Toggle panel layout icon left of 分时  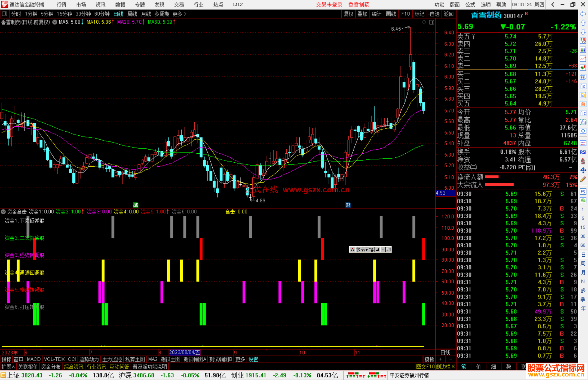coord(4,14)
